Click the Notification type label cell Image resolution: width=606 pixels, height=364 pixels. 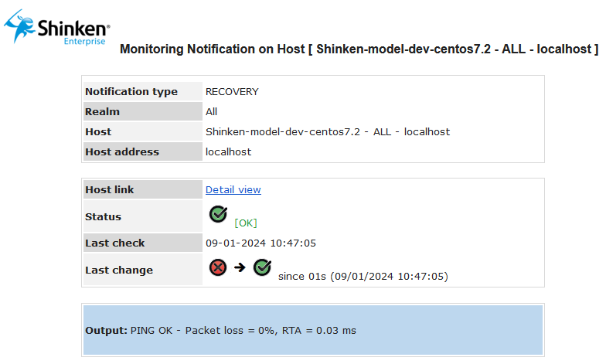tap(131, 91)
